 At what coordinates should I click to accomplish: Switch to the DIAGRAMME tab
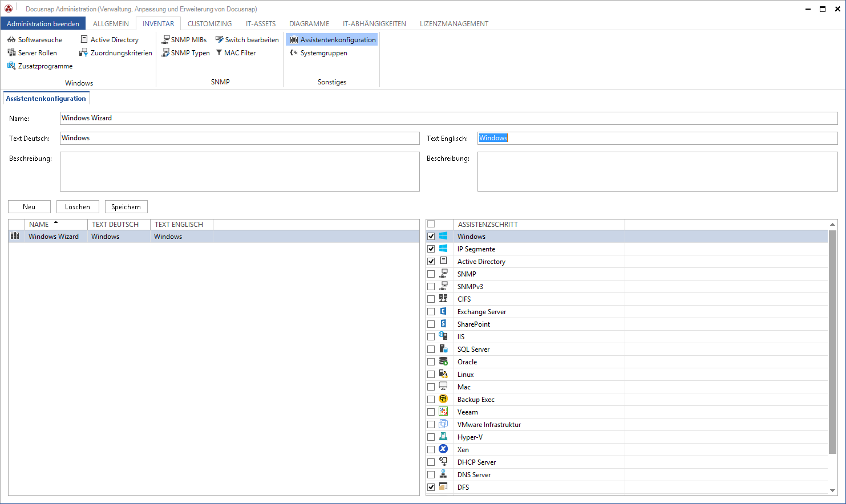309,23
